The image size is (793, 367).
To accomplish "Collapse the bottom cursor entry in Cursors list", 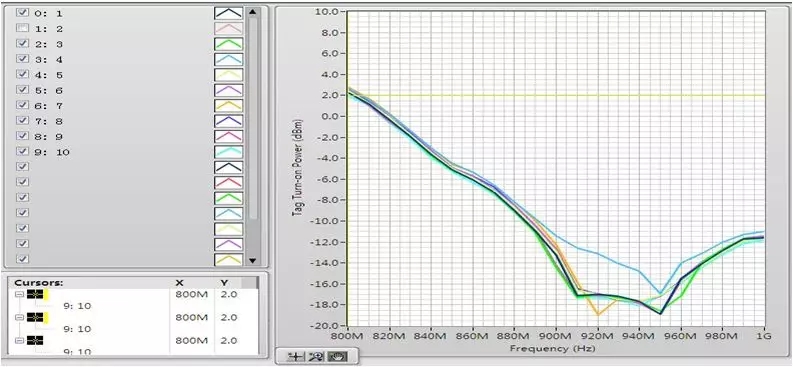I will pos(19,340).
